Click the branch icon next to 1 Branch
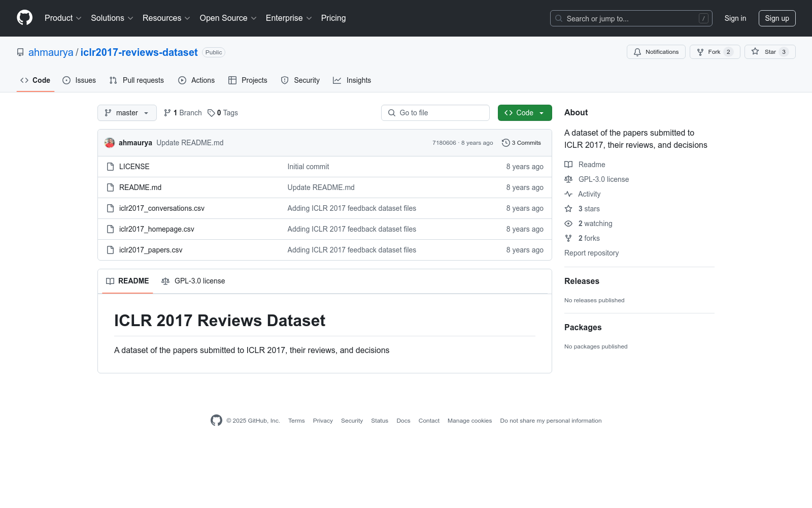 167,113
